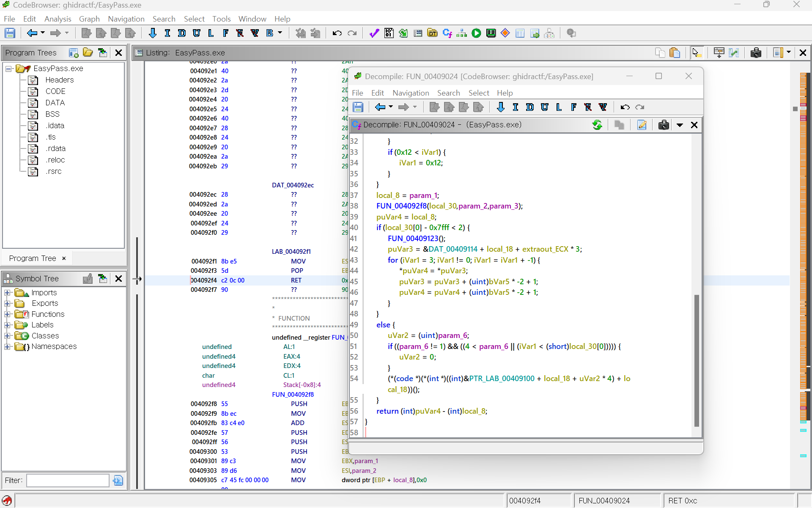Open the Bookmark type dropdown arrow
Image resolution: width=812 pixels, height=508 pixels.
(280, 33)
